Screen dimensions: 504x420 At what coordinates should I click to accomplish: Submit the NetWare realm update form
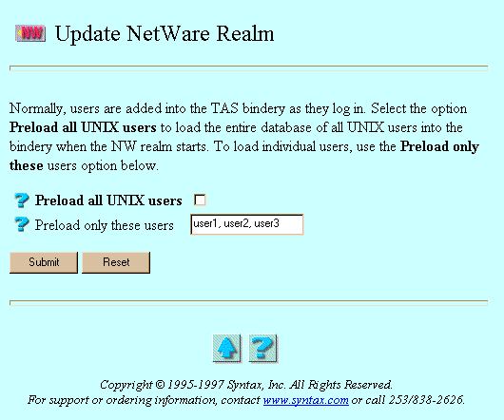[x=44, y=262]
